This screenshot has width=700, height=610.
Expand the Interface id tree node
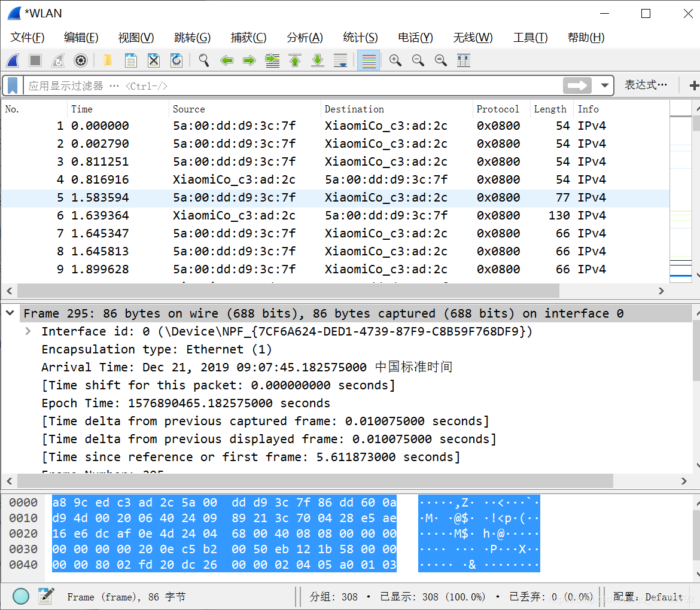pos(28,331)
